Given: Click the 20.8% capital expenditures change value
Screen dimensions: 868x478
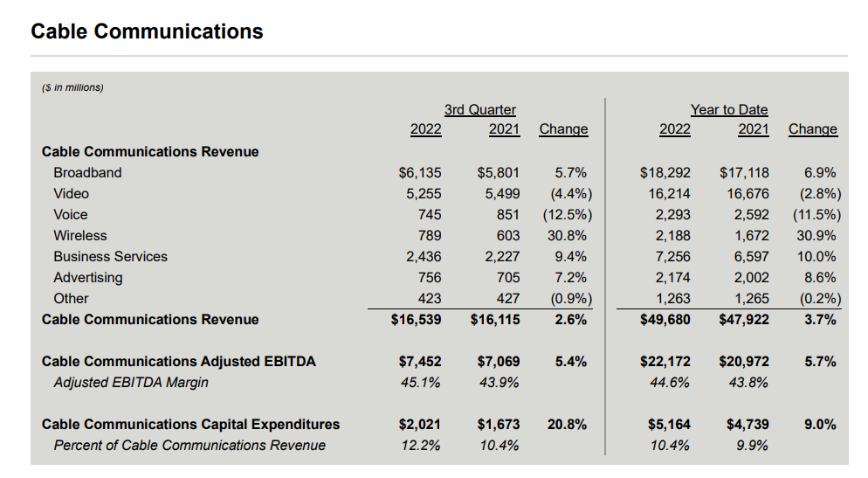Looking at the screenshot, I should pos(567,425).
